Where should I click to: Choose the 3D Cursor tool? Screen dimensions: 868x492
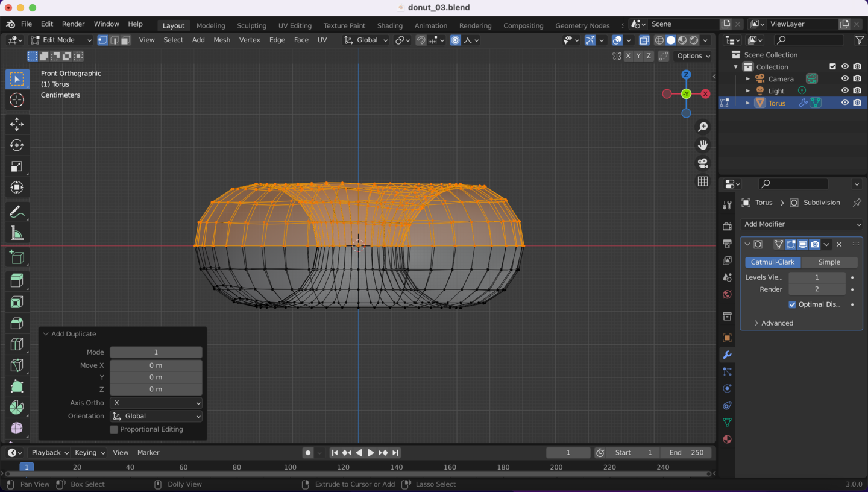(17, 100)
